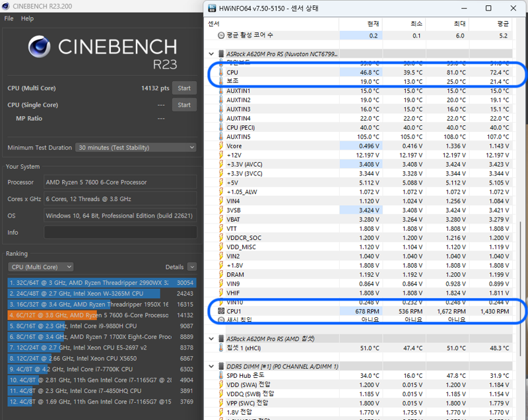Image resolution: width=528 pixels, height=420 pixels.
Task: Click the voltage icon beside VDD (SWA) 전압
Action: pos(221,384)
